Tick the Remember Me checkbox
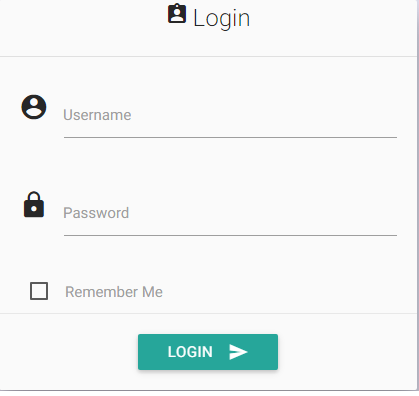 point(39,291)
